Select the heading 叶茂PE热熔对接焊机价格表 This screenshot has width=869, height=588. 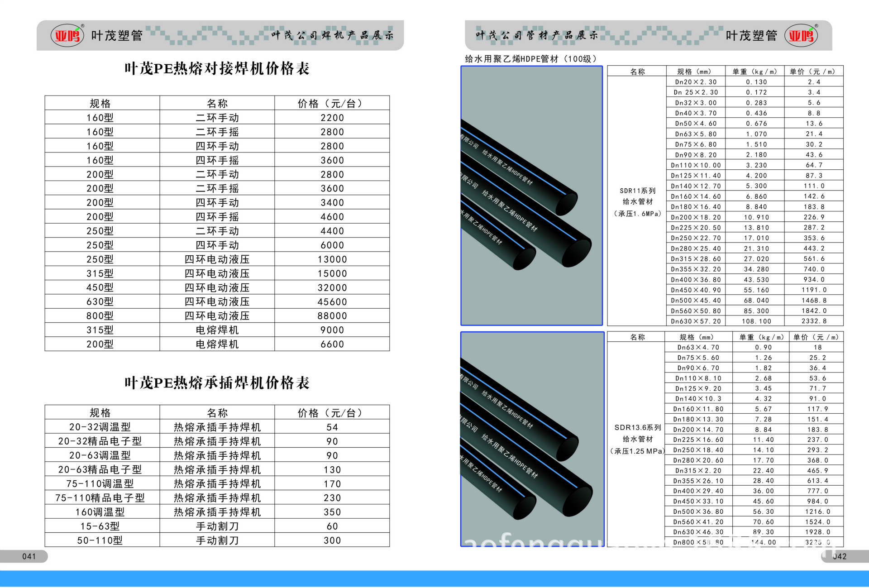[217, 68]
